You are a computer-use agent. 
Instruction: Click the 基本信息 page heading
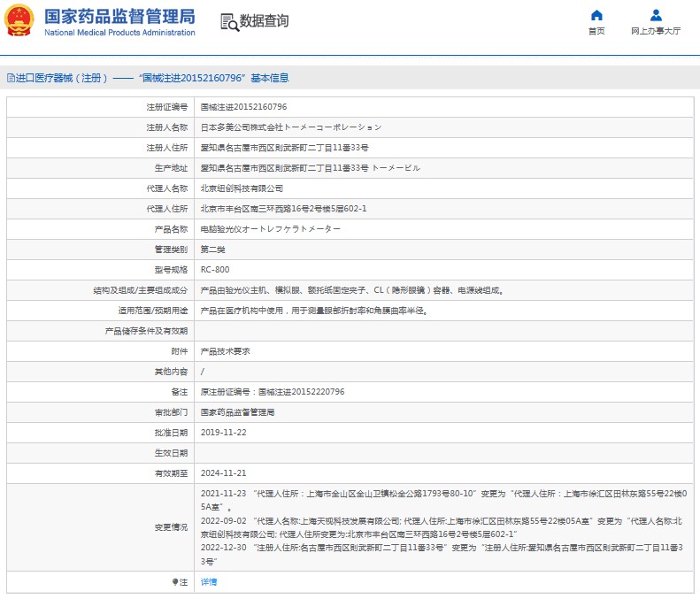pos(270,78)
